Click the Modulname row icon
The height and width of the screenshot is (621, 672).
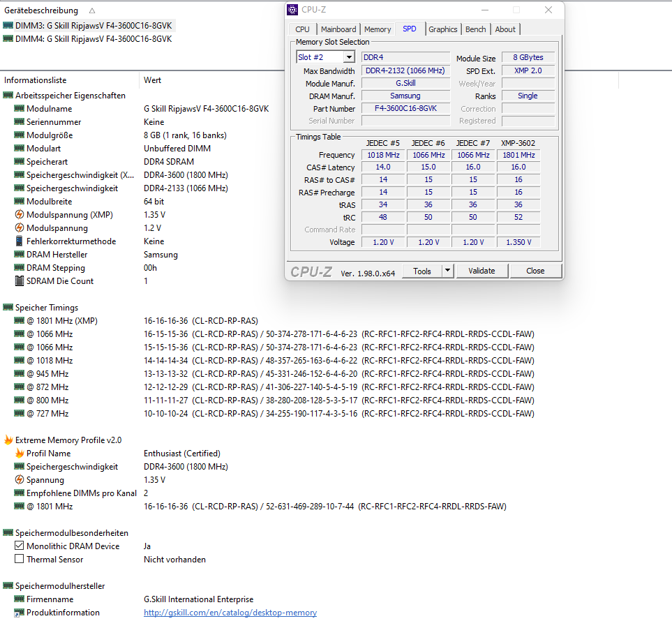click(19, 108)
